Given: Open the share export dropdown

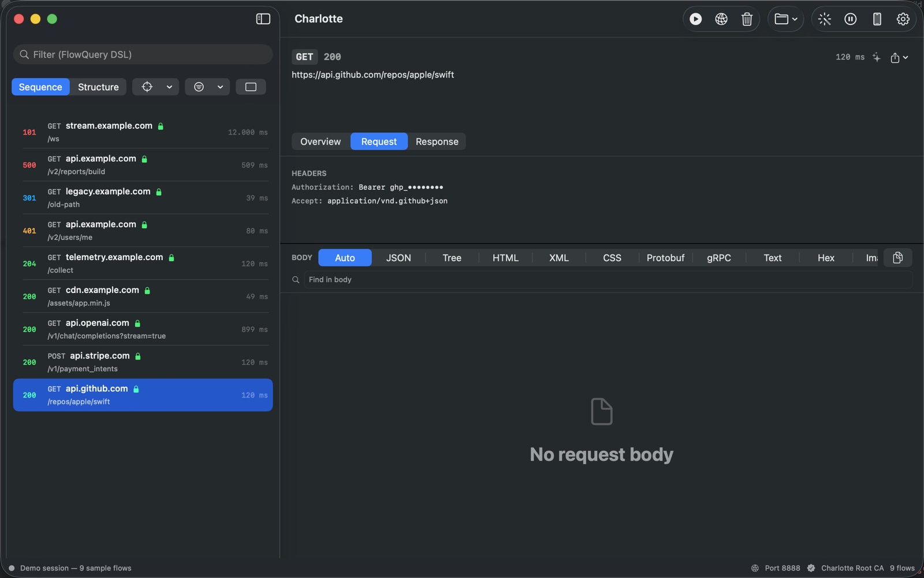Looking at the screenshot, I should tap(899, 57).
